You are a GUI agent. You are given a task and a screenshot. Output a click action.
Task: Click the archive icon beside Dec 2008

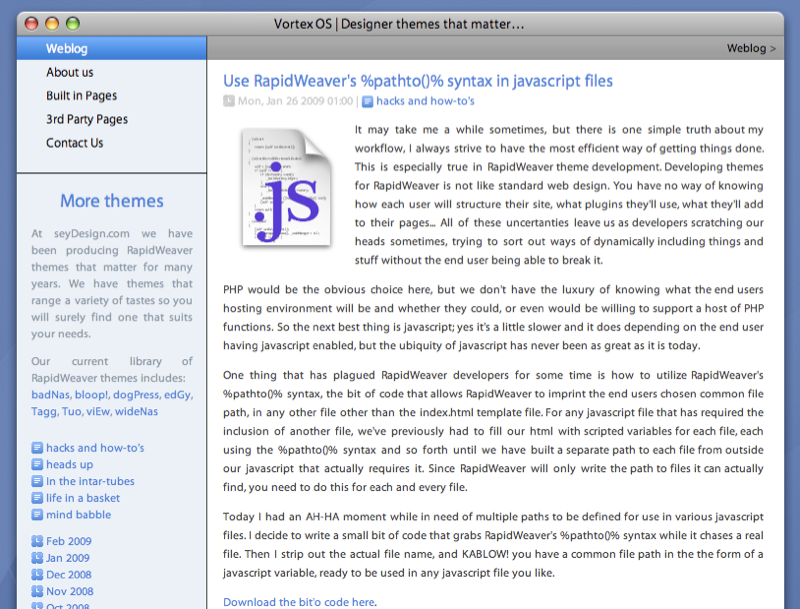point(37,575)
